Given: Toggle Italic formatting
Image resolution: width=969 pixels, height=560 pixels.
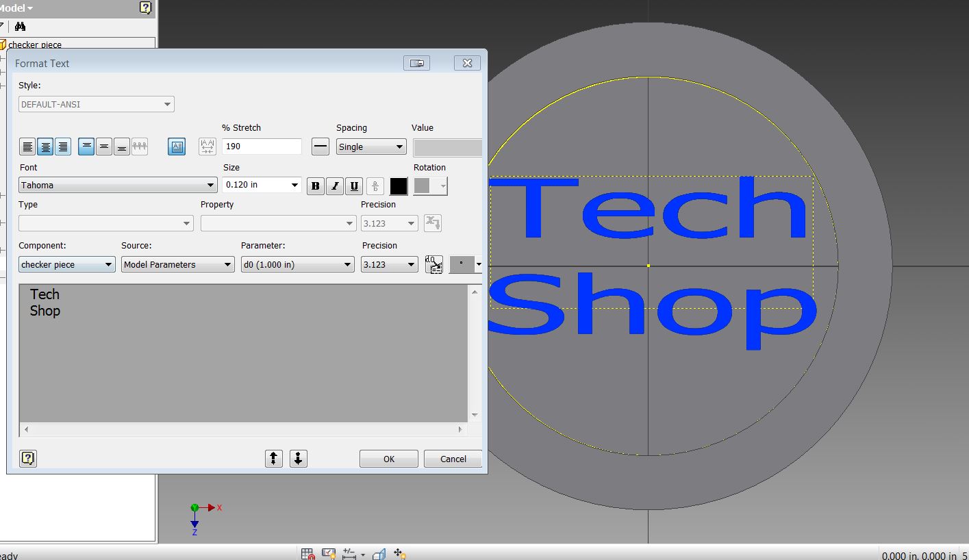Looking at the screenshot, I should coord(335,186).
